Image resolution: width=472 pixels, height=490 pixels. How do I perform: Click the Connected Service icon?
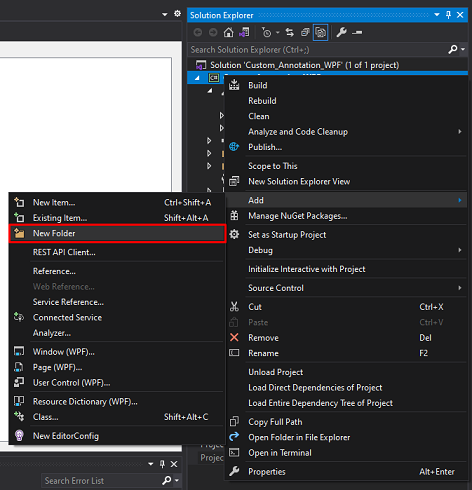point(19,317)
